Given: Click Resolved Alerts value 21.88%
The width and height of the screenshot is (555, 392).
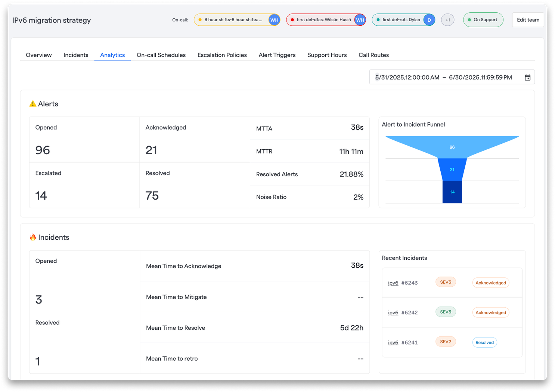Looking at the screenshot, I should tap(351, 174).
